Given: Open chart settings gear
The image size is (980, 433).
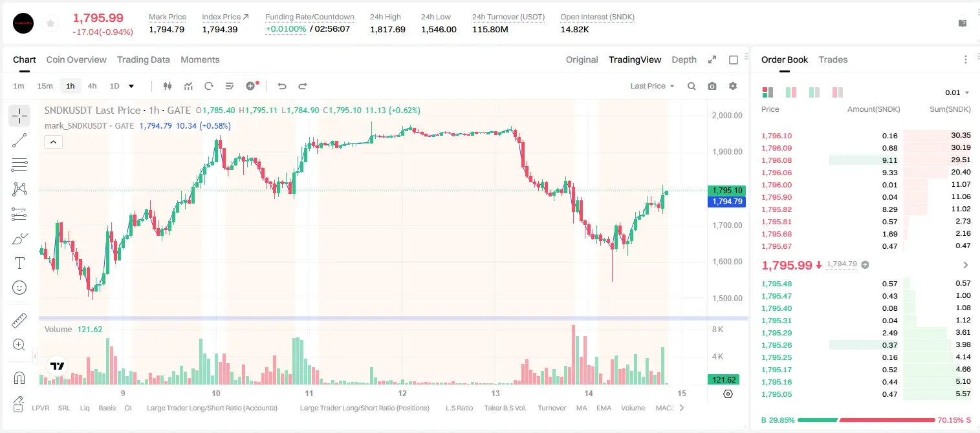Looking at the screenshot, I should 733,86.
